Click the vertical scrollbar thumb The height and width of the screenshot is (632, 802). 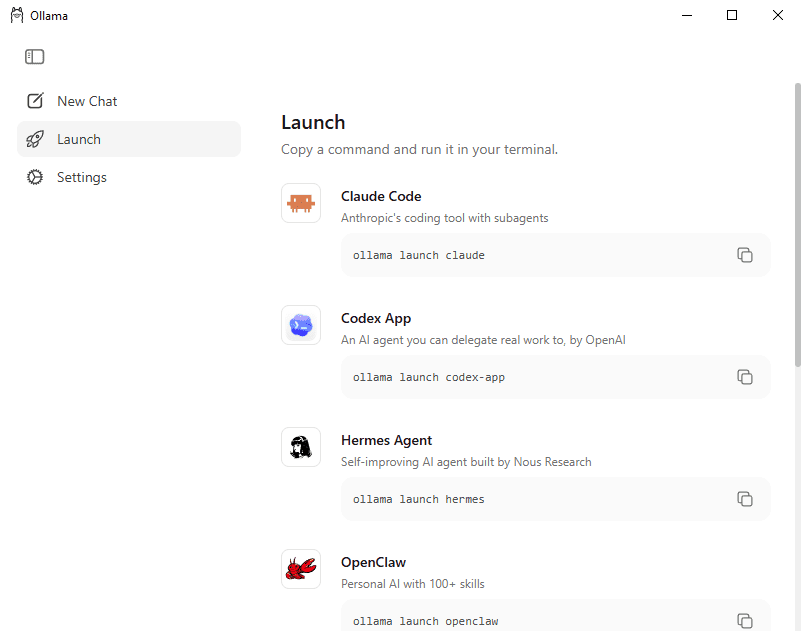click(797, 225)
